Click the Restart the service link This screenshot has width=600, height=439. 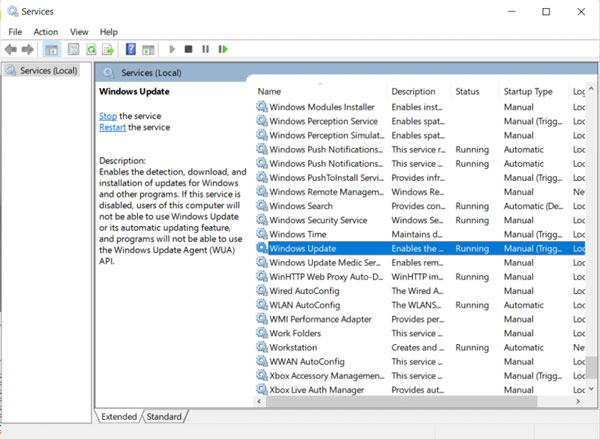pos(112,127)
